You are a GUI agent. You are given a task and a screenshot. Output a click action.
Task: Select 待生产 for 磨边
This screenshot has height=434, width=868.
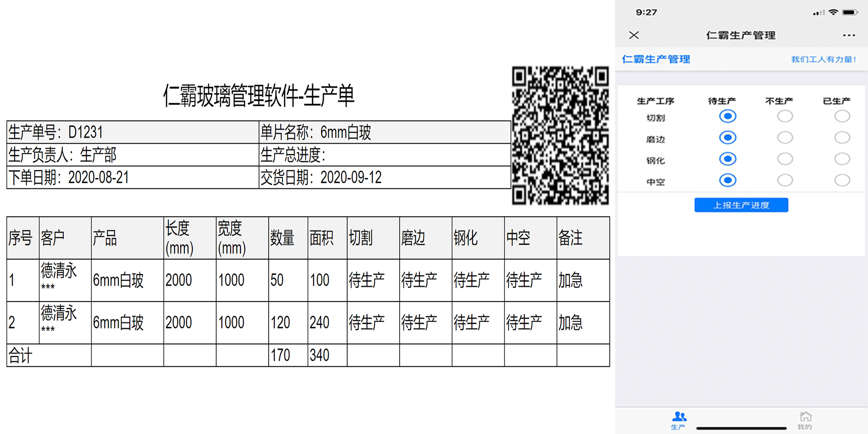coord(728,138)
